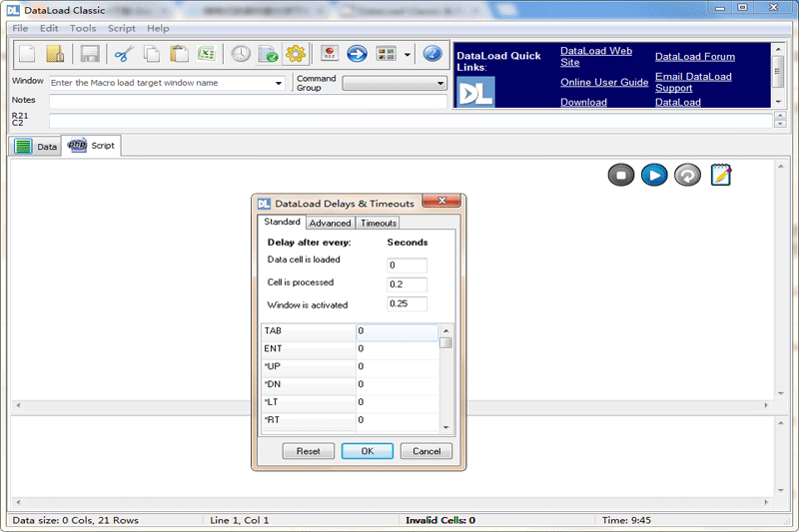
Task: Select the *LT row delay value
Action: tap(397, 402)
